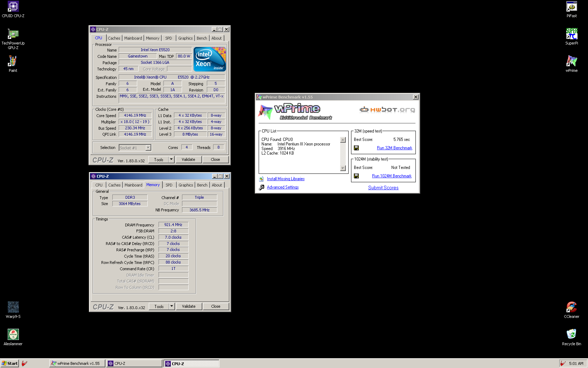
Task: Open Mainboard tab in top CPU-Z window
Action: [x=133, y=38]
